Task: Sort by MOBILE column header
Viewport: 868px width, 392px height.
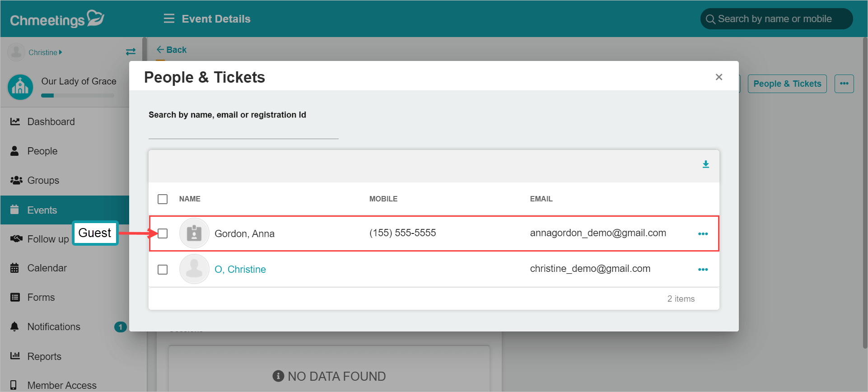Action: pos(383,199)
